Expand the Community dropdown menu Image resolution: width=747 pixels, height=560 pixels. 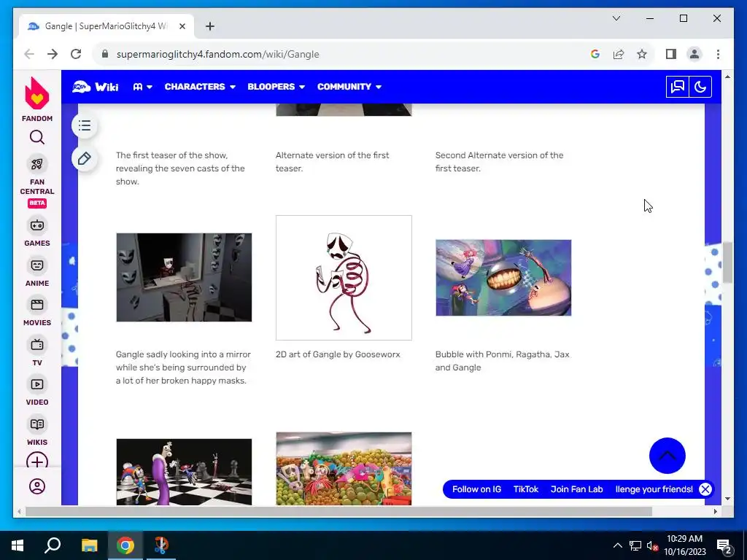349,87
